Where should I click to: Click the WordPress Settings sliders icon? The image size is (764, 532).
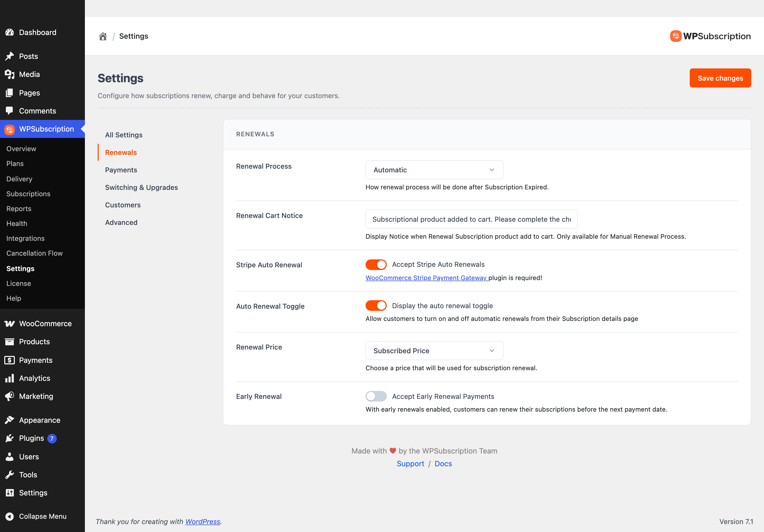10,493
